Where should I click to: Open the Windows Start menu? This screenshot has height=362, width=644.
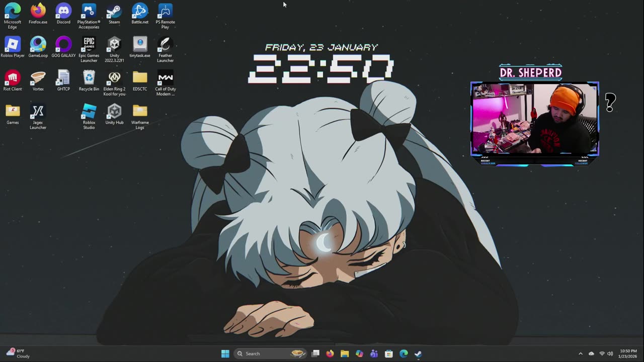pos(225,353)
